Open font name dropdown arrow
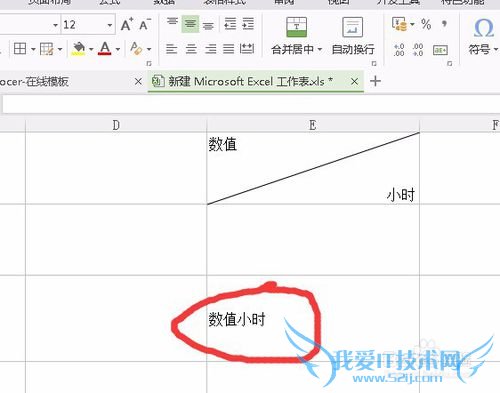The height and width of the screenshot is (393, 500). pyautogui.click(x=55, y=25)
